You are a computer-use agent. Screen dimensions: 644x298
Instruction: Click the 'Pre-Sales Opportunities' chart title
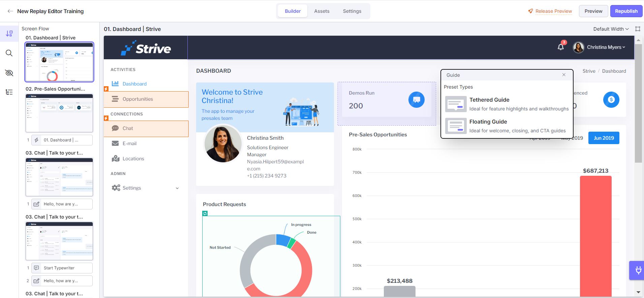[x=378, y=135]
